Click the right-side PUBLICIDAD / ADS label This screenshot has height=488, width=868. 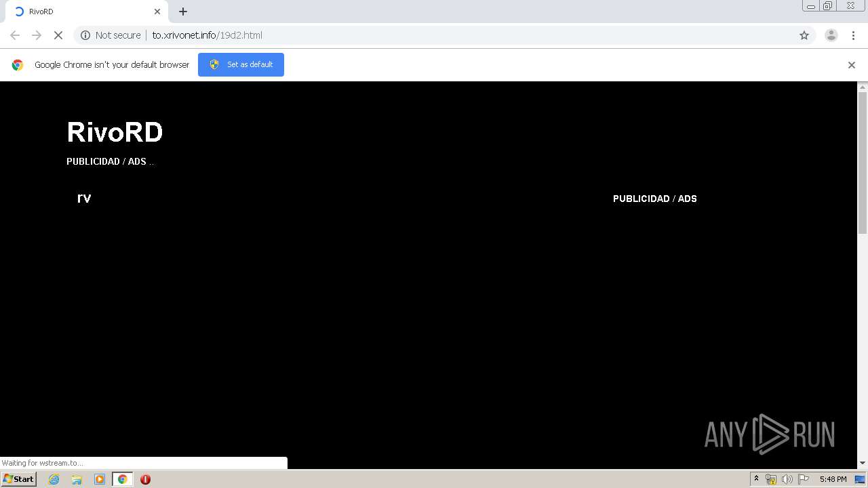(x=655, y=199)
